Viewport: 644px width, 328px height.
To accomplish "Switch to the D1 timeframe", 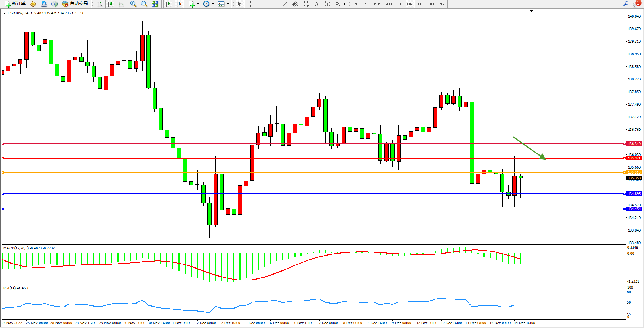I will click(x=420, y=4).
